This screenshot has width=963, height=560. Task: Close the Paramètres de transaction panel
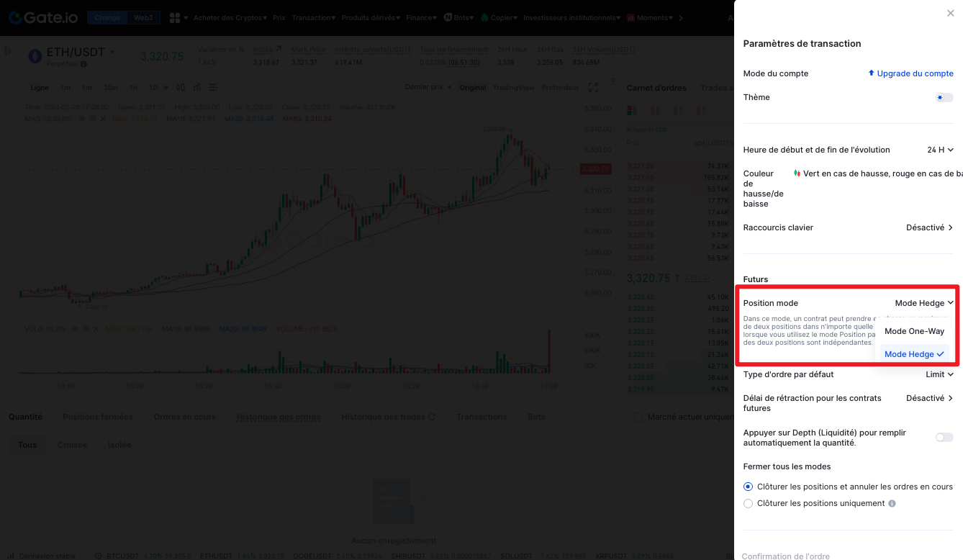pos(950,13)
